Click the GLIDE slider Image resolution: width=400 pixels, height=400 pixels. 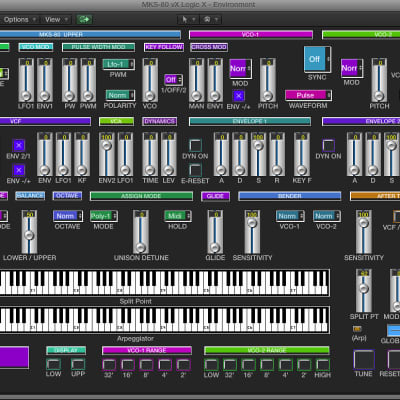[215, 232]
